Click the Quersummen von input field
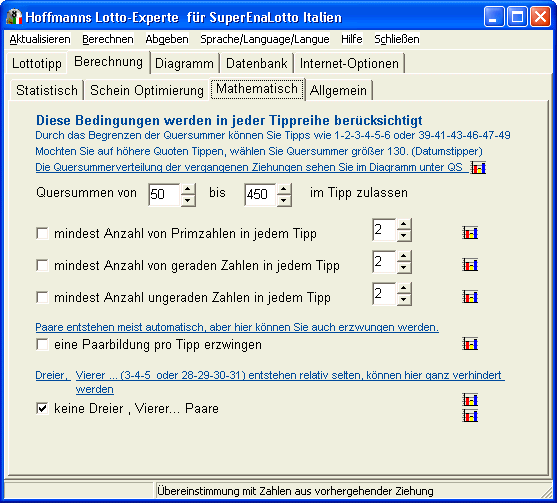Image resolution: width=557 pixels, height=503 pixels. pyautogui.click(x=164, y=194)
